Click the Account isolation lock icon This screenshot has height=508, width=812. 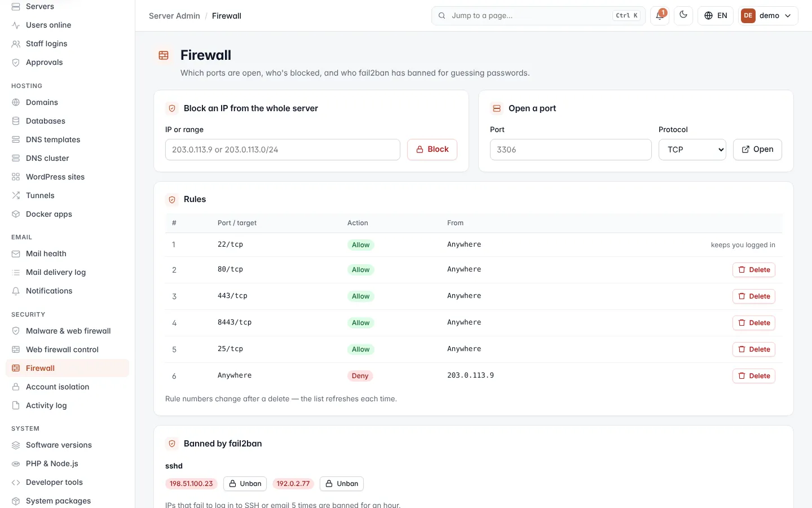pos(16,387)
